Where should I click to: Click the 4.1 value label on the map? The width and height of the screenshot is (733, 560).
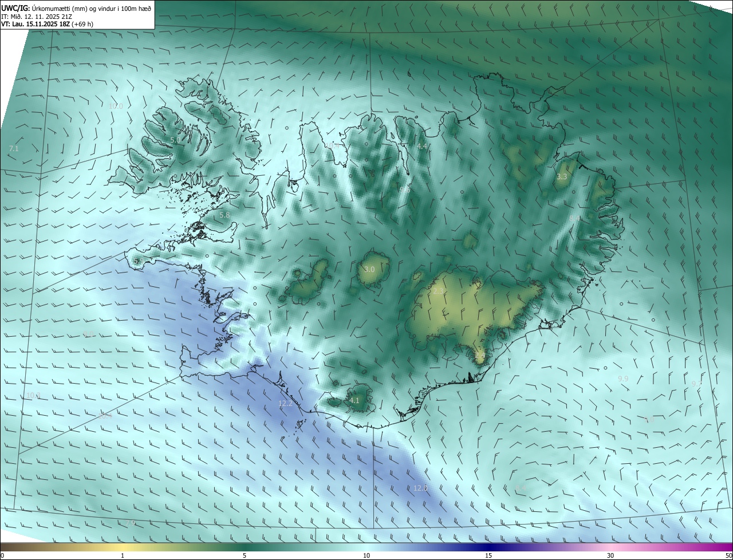click(354, 400)
